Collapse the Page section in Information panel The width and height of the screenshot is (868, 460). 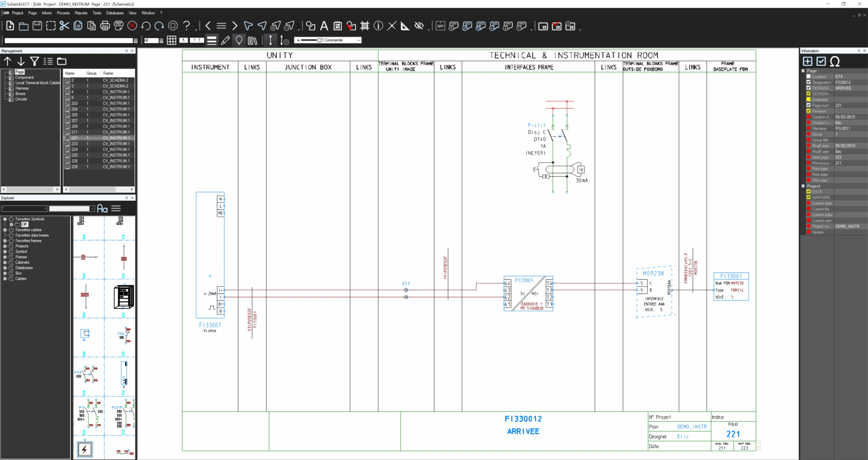coord(803,71)
